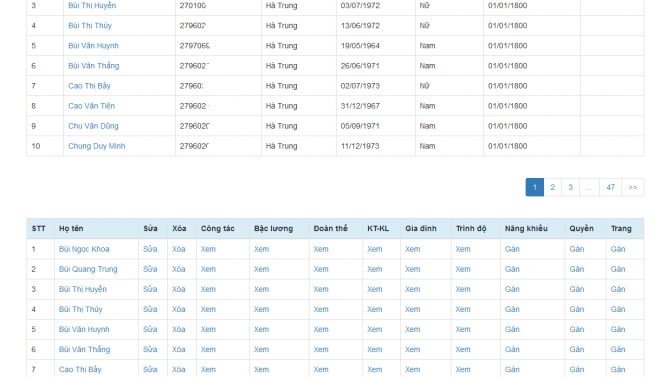670x377 pixels.
Task: Click Sửa for Cao Thị Bảy row
Action: click(150, 370)
